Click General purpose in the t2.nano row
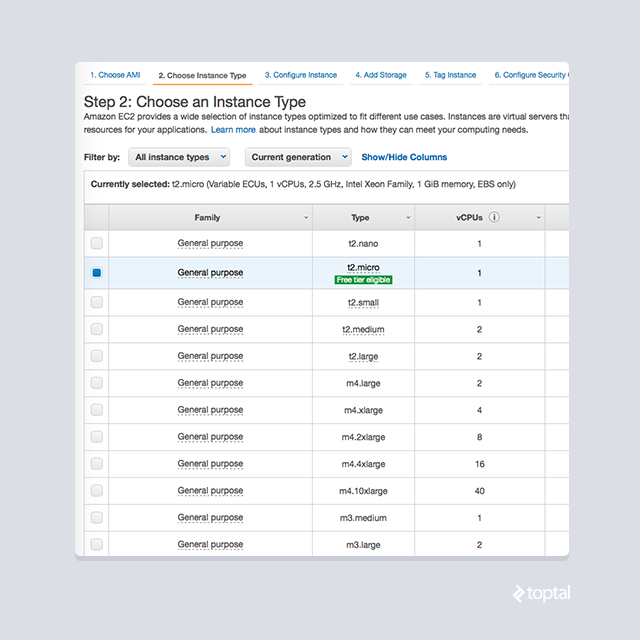The width and height of the screenshot is (640, 640). click(x=210, y=243)
